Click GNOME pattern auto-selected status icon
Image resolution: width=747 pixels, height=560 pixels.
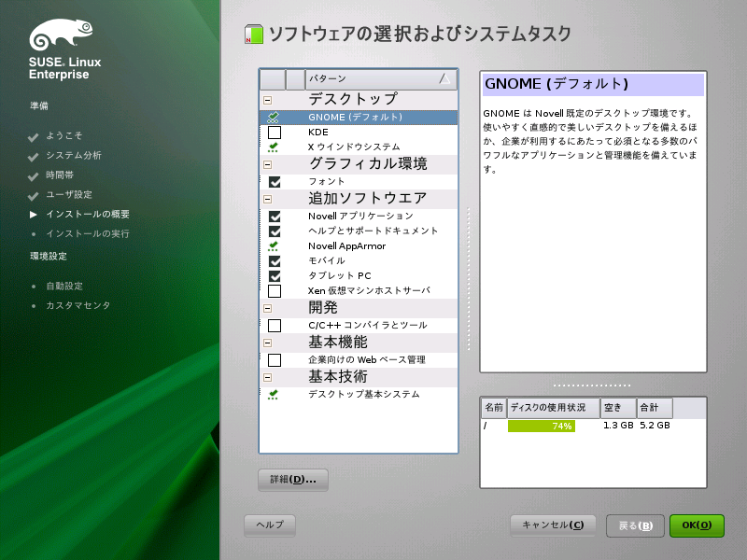pos(274,118)
